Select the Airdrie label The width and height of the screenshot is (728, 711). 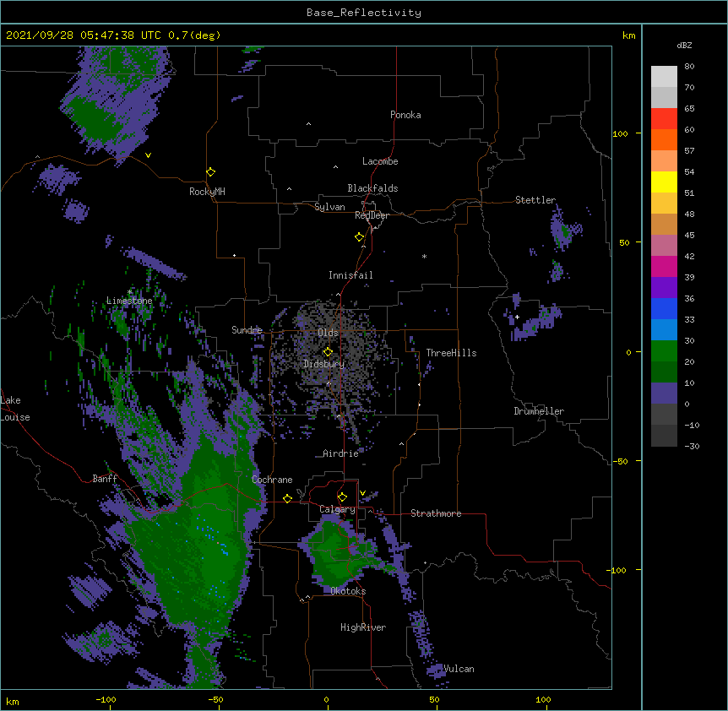(x=340, y=453)
